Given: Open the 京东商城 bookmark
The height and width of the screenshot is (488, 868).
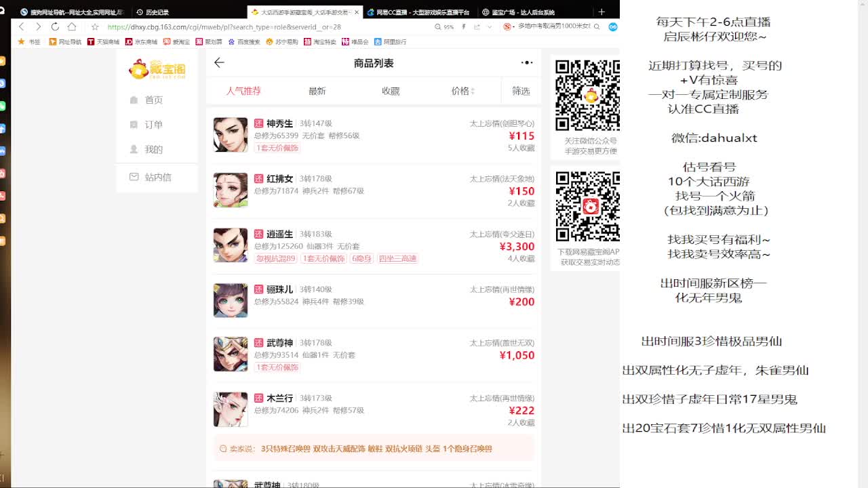Looking at the screenshot, I should pyautogui.click(x=141, y=41).
